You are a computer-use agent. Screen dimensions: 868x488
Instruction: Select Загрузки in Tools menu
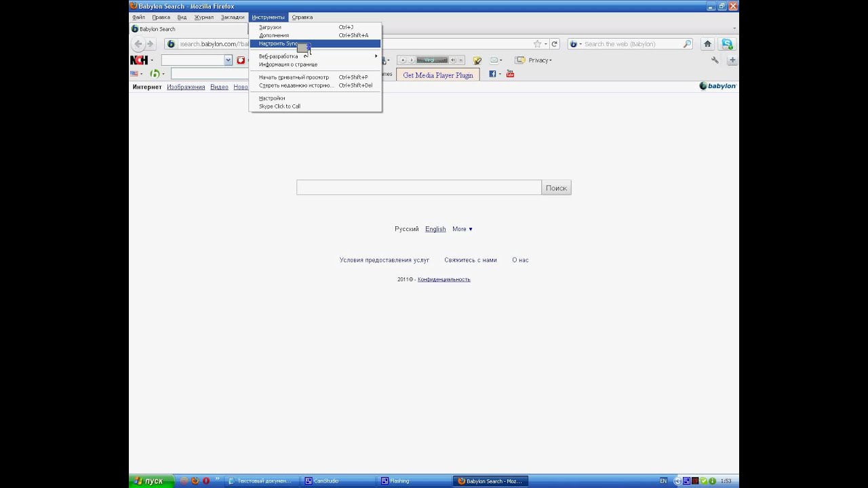pyautogui.click(x=315, y=27)
